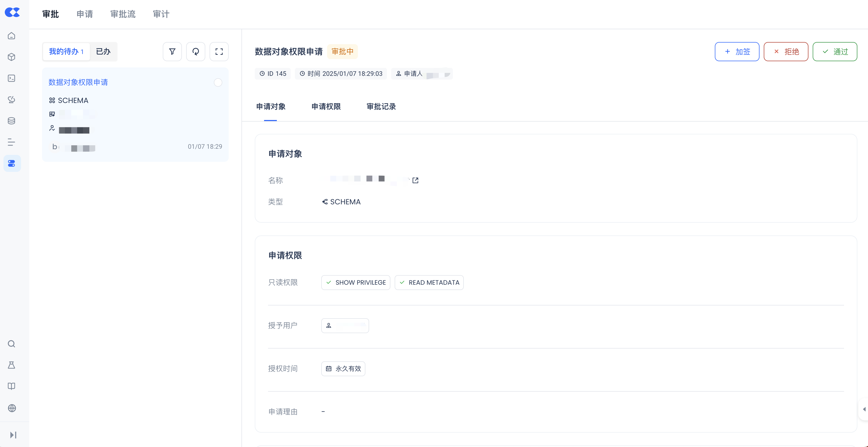
Task: Toggle the READ METADATA permission chip
Action: (x=429, y=283)
